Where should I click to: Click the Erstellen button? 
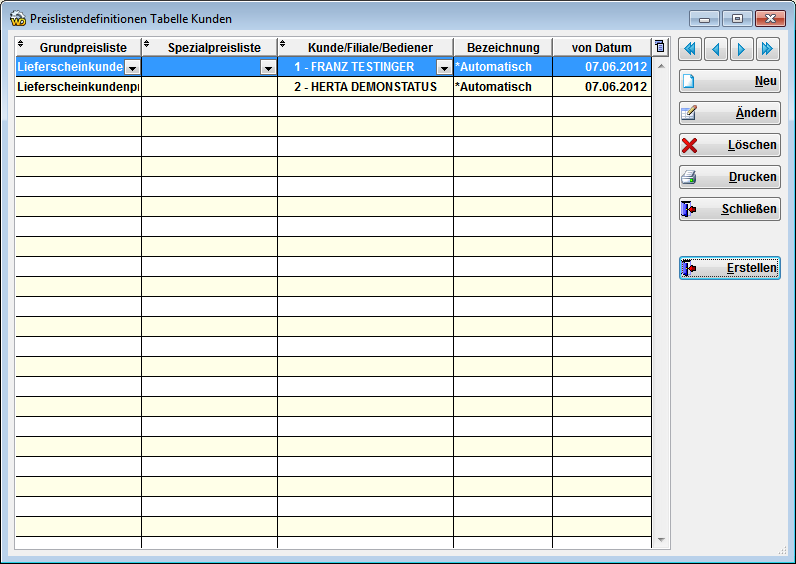[x=729, y=268]
